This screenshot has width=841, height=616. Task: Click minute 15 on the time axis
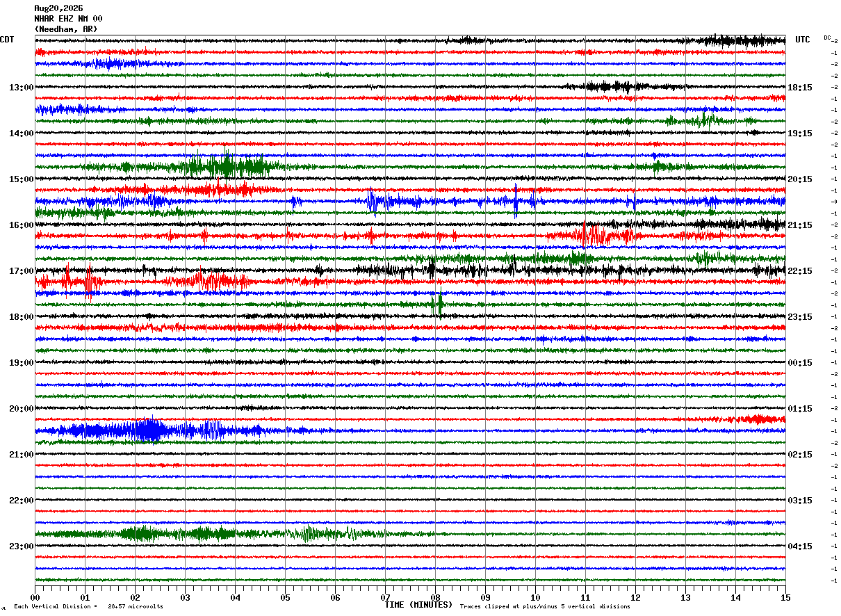[785, 597]
